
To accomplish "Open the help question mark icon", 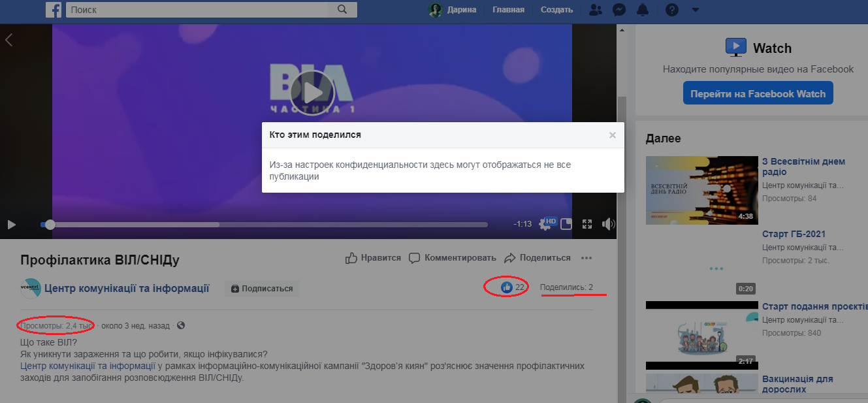I will tap(672, 10).
